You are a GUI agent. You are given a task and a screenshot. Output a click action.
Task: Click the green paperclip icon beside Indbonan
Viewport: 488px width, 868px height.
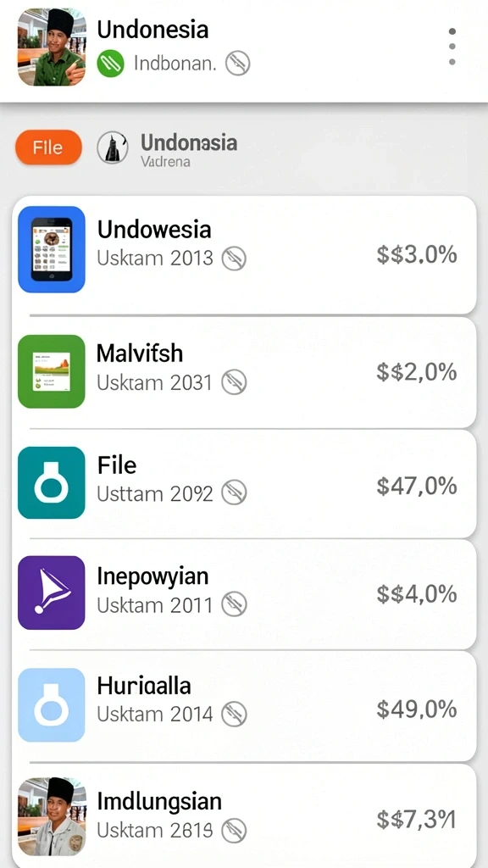tap(110, 64)
